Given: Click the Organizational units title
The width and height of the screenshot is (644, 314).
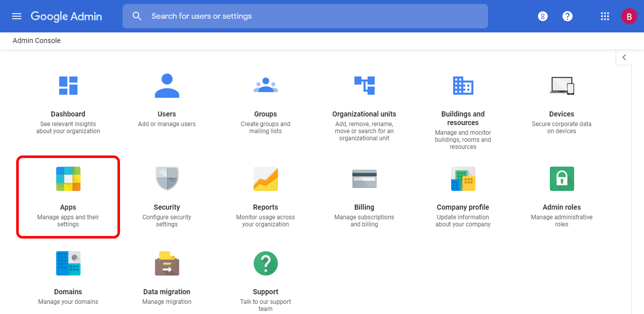Looking at the screenshot, I should [x=365, y=114].
